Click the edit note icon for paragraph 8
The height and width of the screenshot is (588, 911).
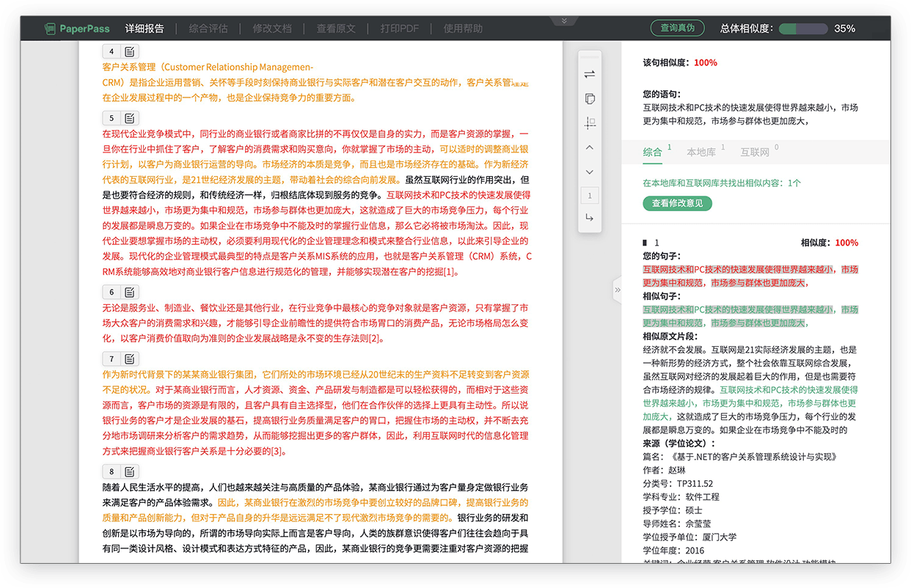[130, 471]
